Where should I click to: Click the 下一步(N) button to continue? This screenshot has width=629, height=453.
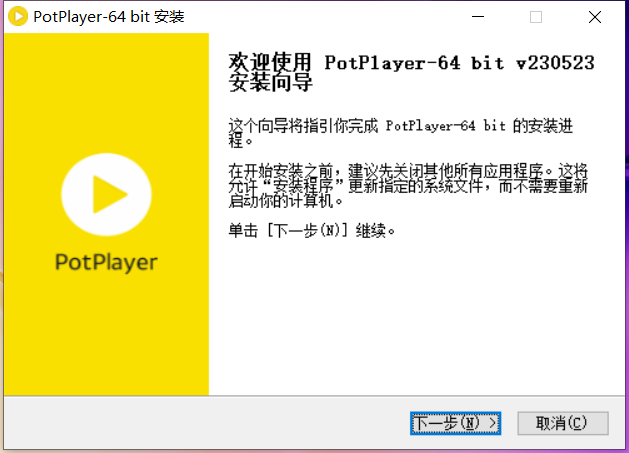[455, 423]
